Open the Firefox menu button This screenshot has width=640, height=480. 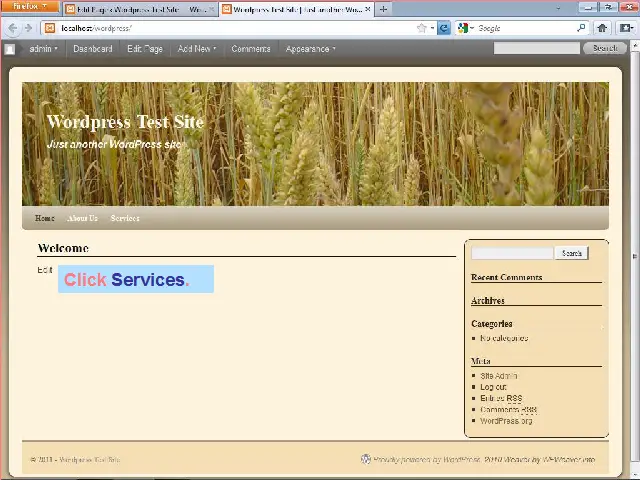29,6
